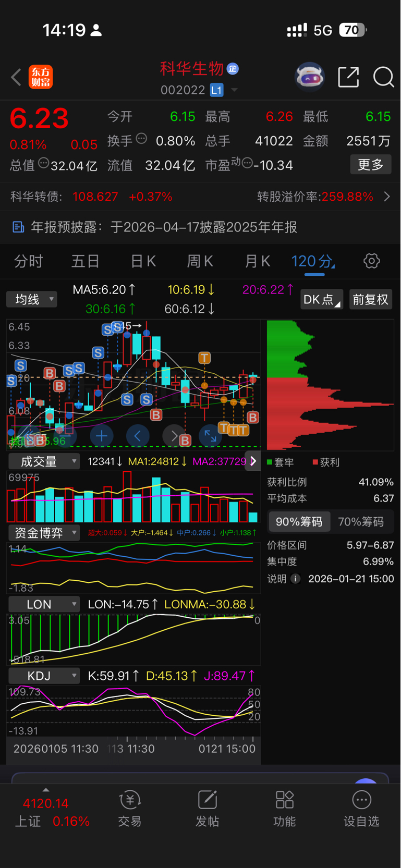This screenshot has height=868, width=401.
Task: Switch to 五日 tab
Action: click(x=86, y=261)
